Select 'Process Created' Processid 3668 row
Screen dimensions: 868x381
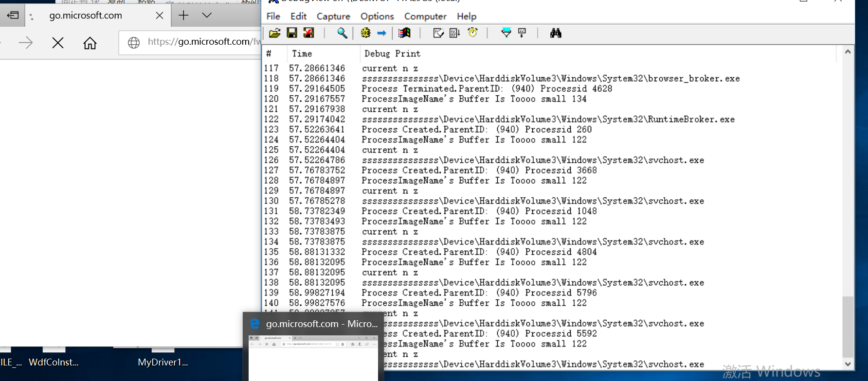point(550,171)
